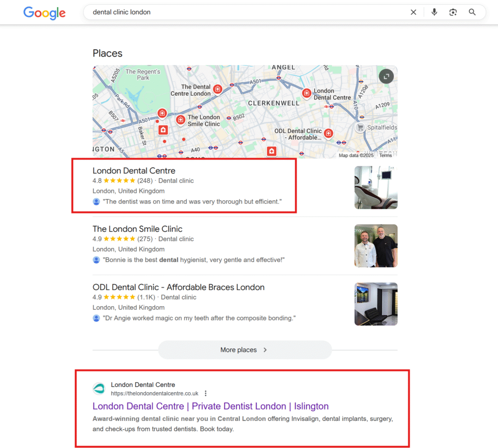Click the CLERKENWELL label on the map

[273, 103]
